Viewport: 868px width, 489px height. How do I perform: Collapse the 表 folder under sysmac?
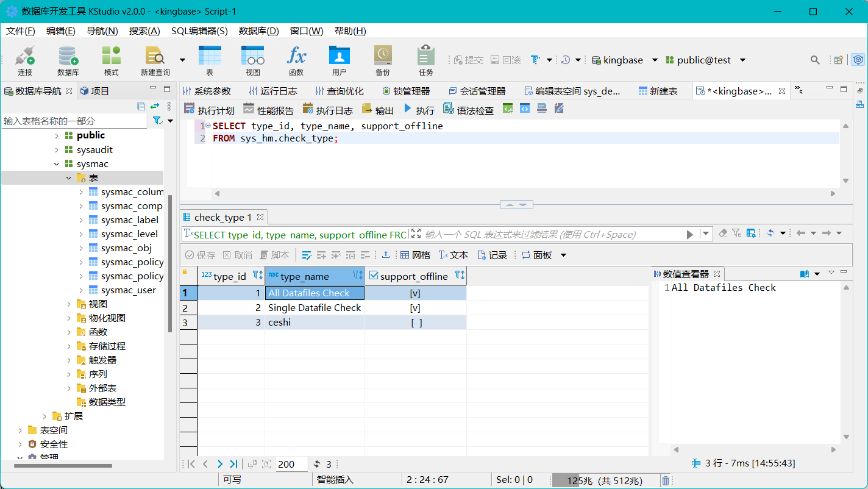click(x=69, y=178)
